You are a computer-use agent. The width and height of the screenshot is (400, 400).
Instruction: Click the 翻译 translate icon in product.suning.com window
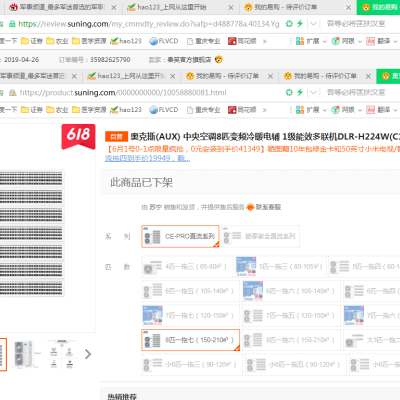(x=370, y=110)
